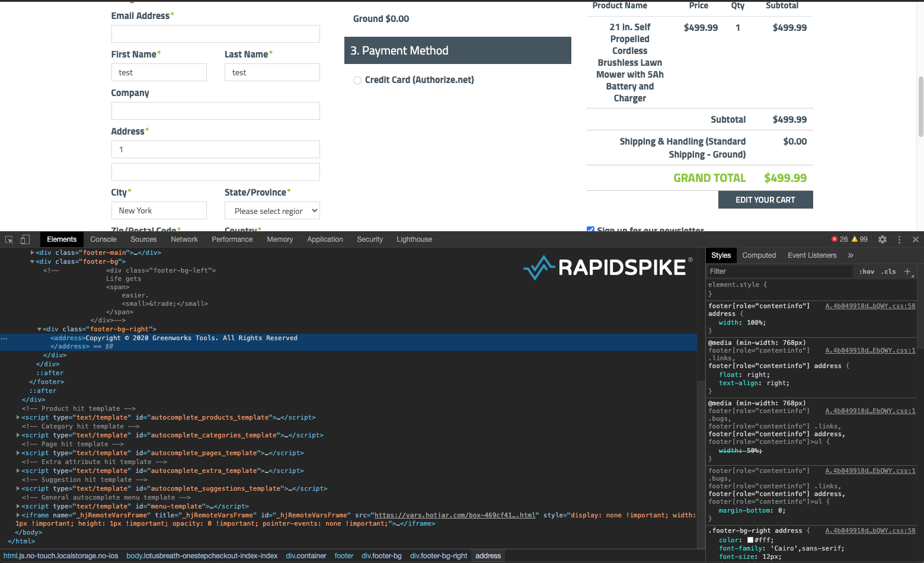This screenshot has height=563, width=924.
Task: Select div.footer-bg in the DOM breadcrumb
Action: pos(382,556)
